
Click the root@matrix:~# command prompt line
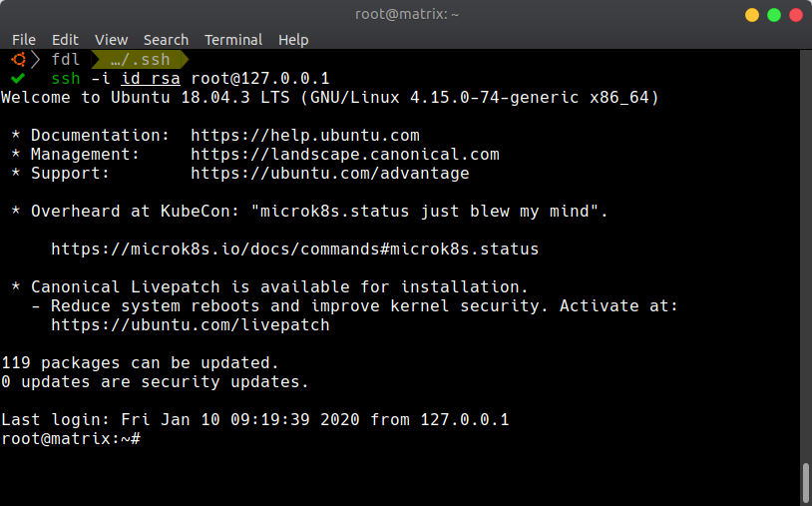71,439
